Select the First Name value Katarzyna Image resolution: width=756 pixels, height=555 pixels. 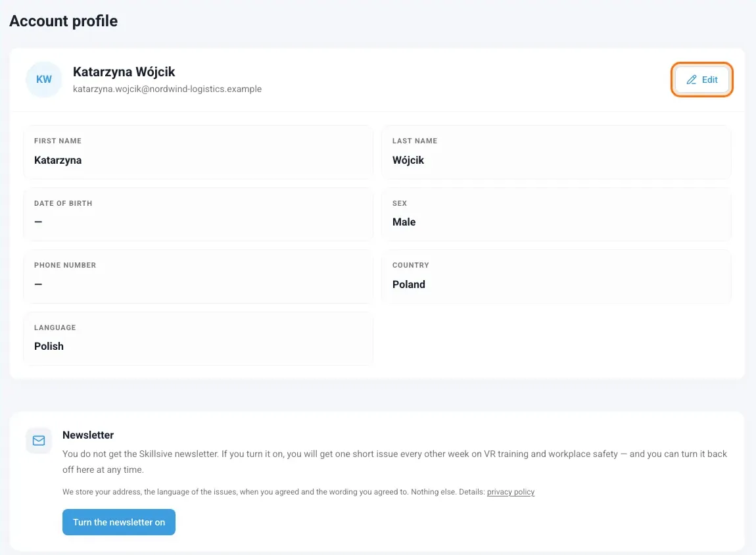(x=58, y=160)
